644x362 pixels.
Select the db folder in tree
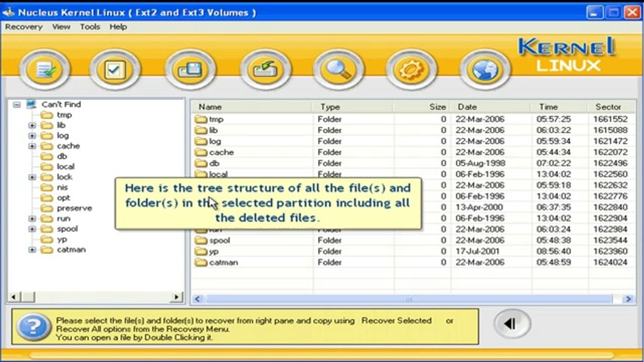(62, 156)
